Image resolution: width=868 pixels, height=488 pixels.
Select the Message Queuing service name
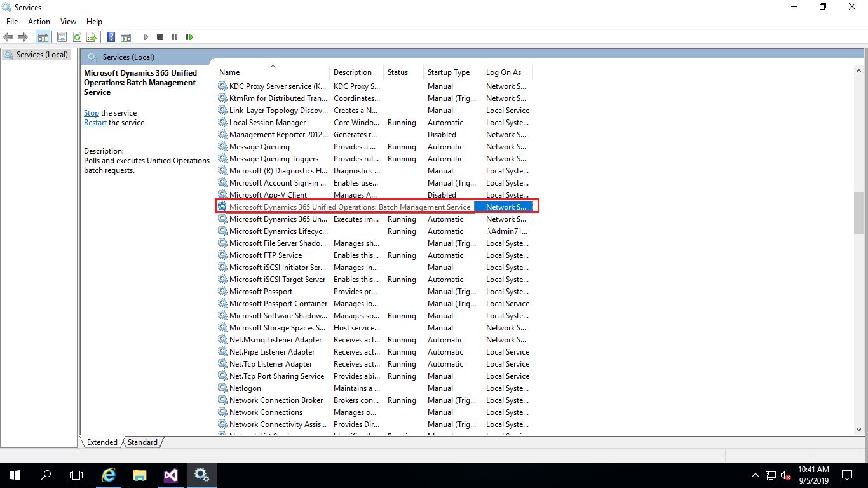click(x=259, y=147)
